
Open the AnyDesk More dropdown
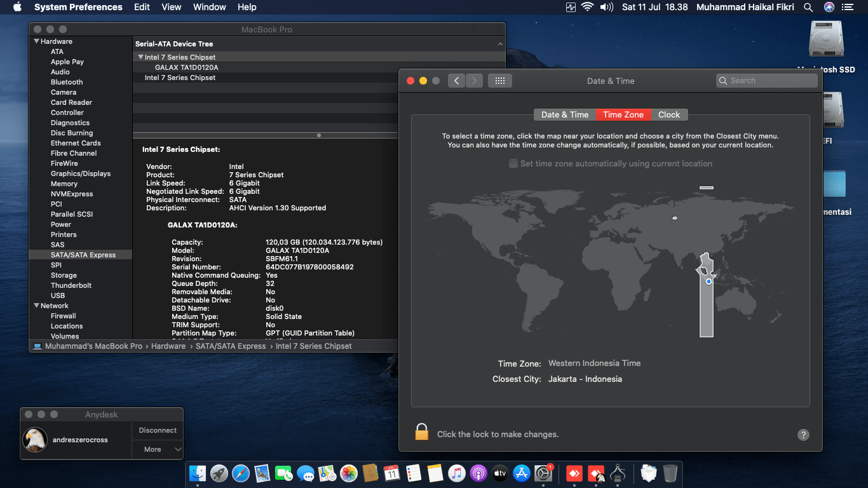[x=158, y=449]
